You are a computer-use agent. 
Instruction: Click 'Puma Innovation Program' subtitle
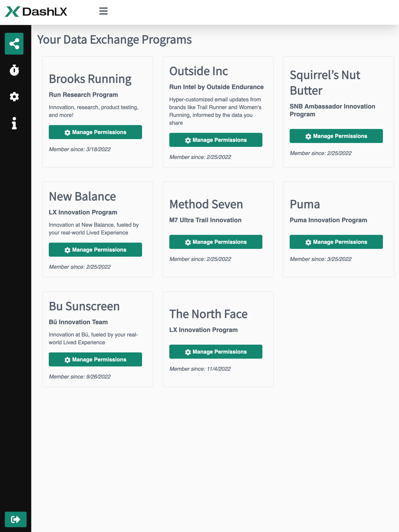click(328, 220)
